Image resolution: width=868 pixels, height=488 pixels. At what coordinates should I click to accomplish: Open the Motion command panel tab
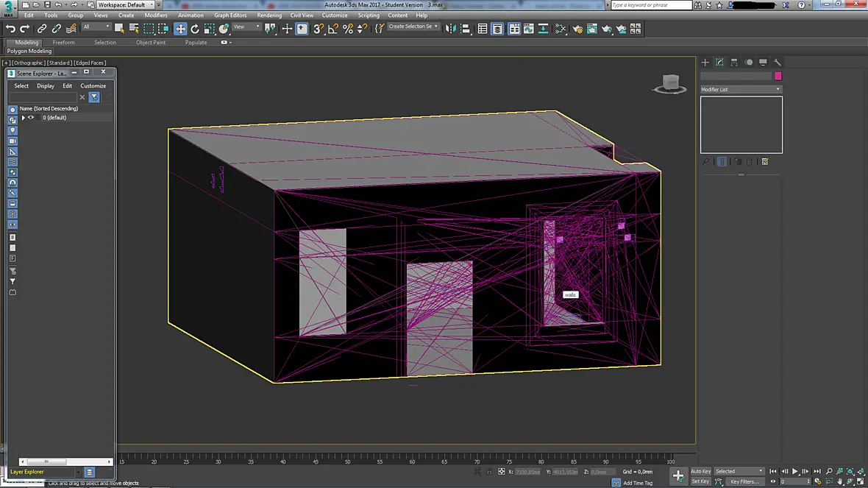(x=748, y=63)
